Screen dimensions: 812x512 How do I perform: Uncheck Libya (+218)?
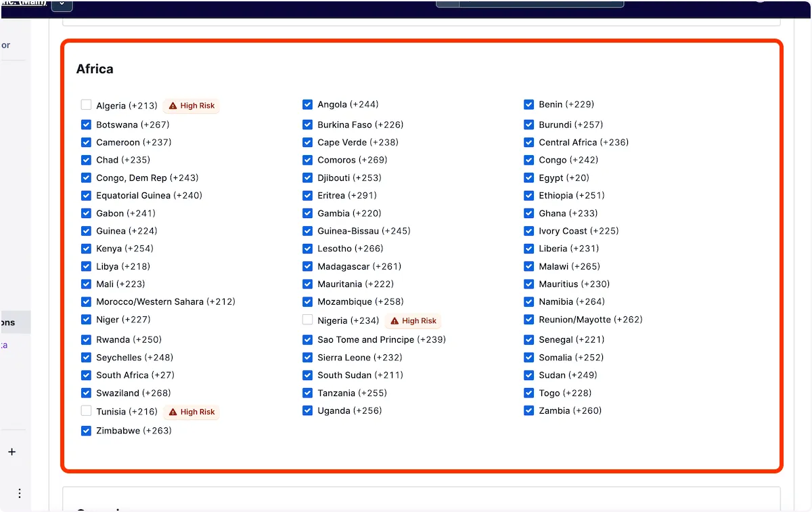(x=86, y=266)
